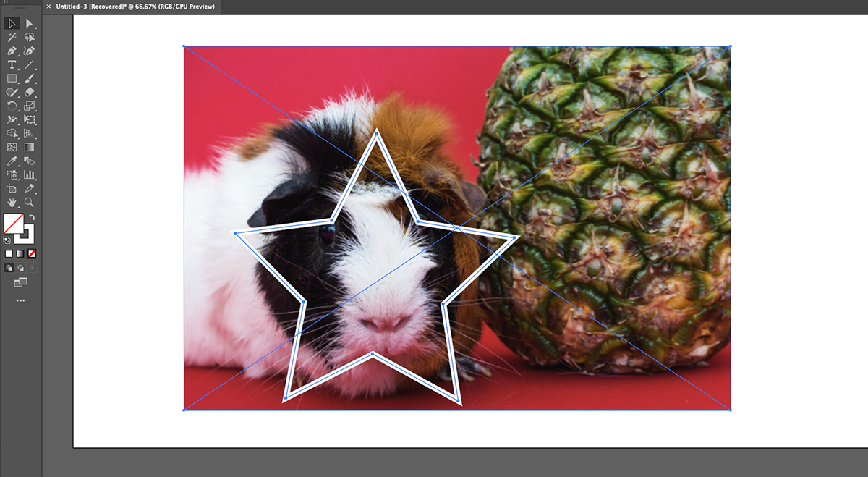Click the Gradient button below the swatches
The image size is (868, 477).
(x=20, y=253)
